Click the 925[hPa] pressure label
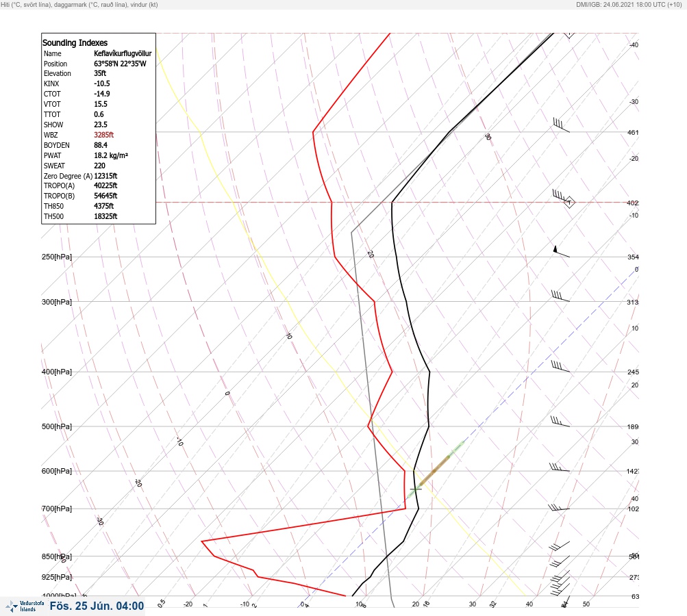The height and width of the screenshot is (616, 687). [57, 577]
